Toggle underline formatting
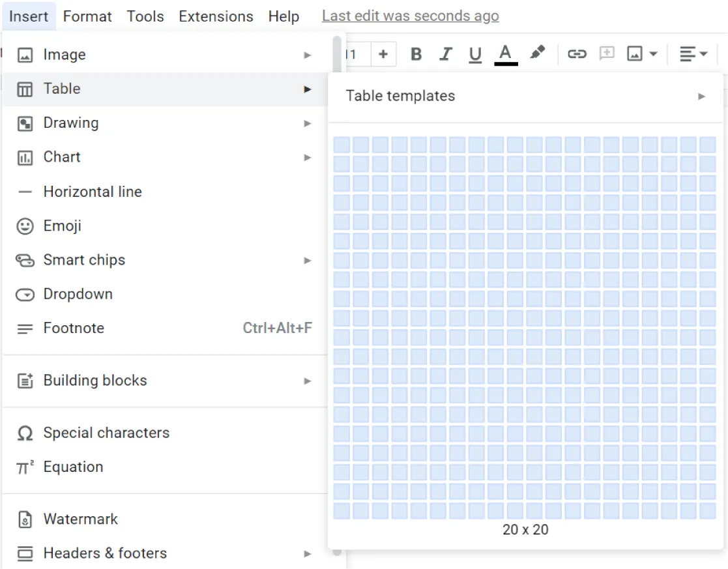This screenshot has width=728, height=569. click(475, 54)
